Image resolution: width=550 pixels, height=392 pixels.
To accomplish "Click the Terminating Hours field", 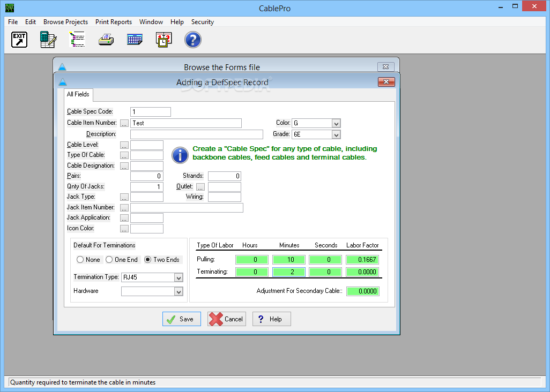I will [252, 272].
